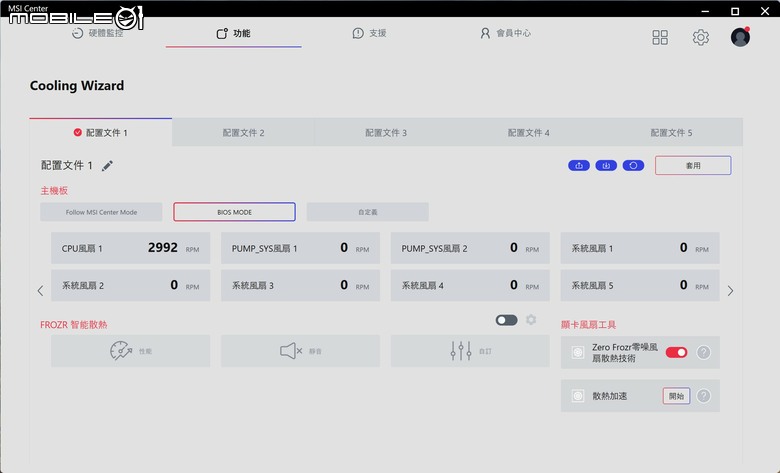The width and height of the screenshot is (780, 473).
Task: Toggle FROZR 智能散熱 switch
Action: [x=506, y=320]
